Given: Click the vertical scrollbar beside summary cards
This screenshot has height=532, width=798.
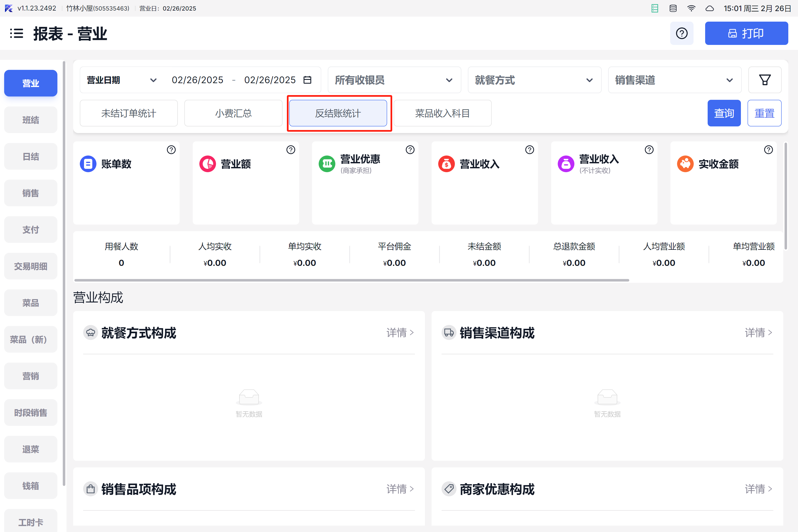Looking at the screenshot, I should coord(786,196).
